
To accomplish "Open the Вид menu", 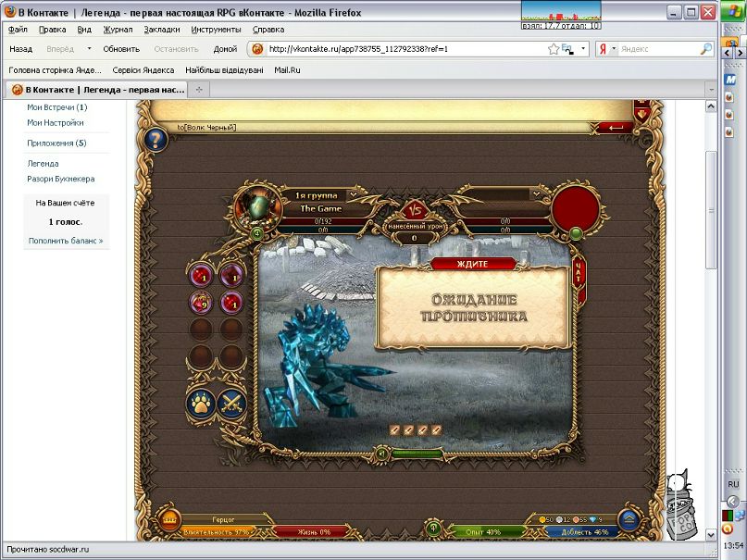I will click(84, 29).
